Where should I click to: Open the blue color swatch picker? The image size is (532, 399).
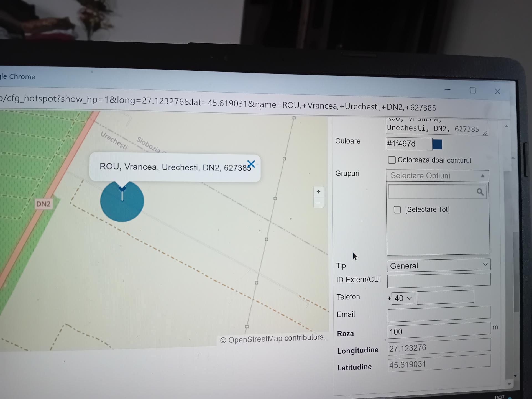[x=437, y=144]
